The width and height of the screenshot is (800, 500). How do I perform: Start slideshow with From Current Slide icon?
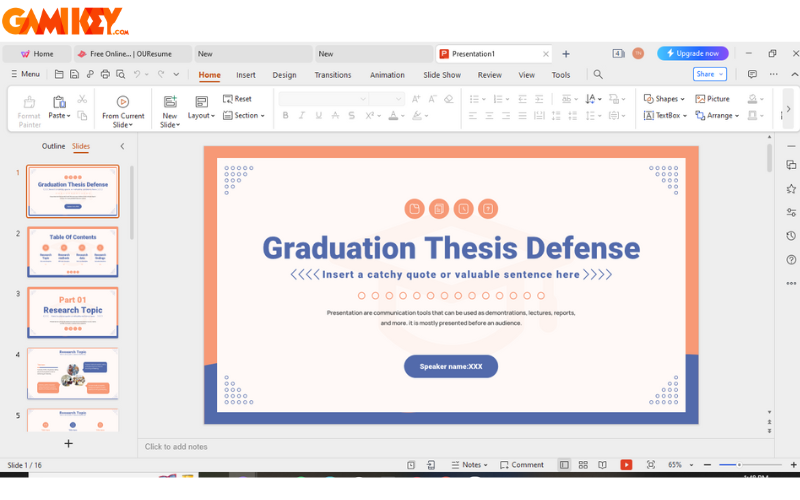pyautogui.click(x=123, y=102)
